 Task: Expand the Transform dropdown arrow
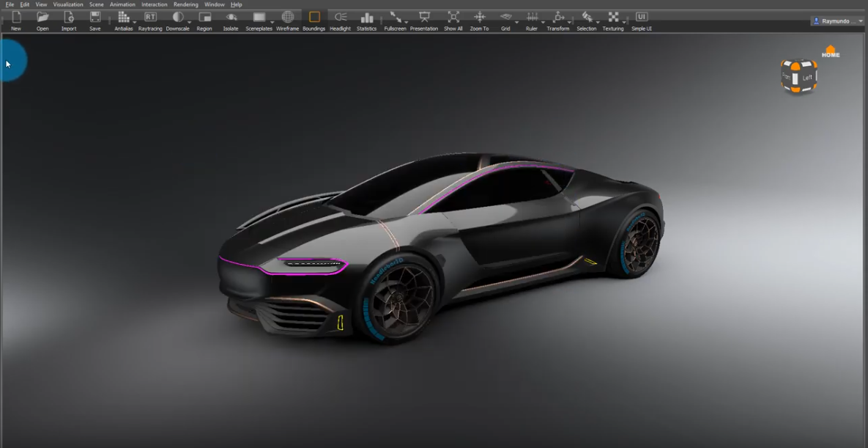[570, 23]
